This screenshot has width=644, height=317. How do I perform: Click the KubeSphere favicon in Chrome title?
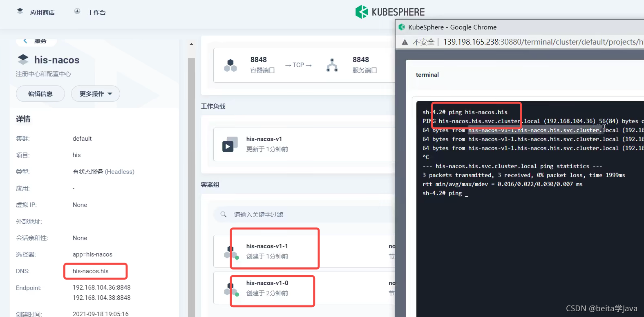[402, 27]
